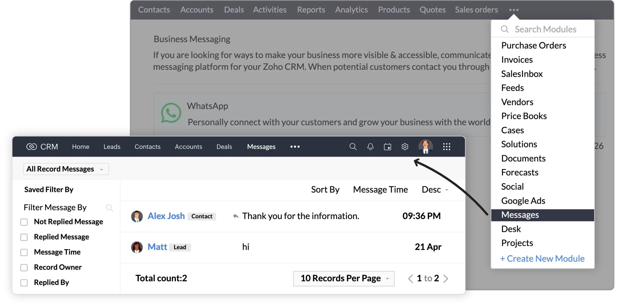The height and width of the screenshot is (308, 644).
Task: Check Replied By filter
Action: [24, 283]
